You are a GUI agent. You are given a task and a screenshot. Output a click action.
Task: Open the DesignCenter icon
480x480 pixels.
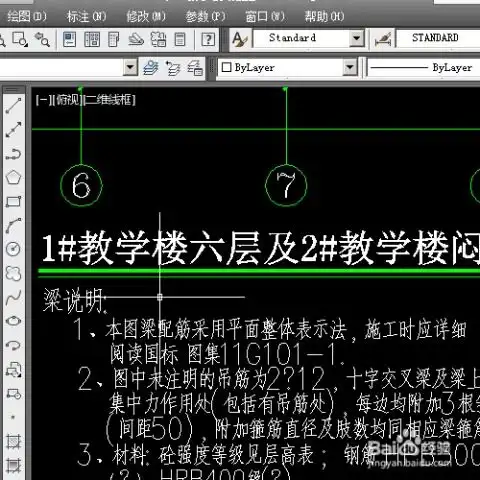(x=92, y=39)
